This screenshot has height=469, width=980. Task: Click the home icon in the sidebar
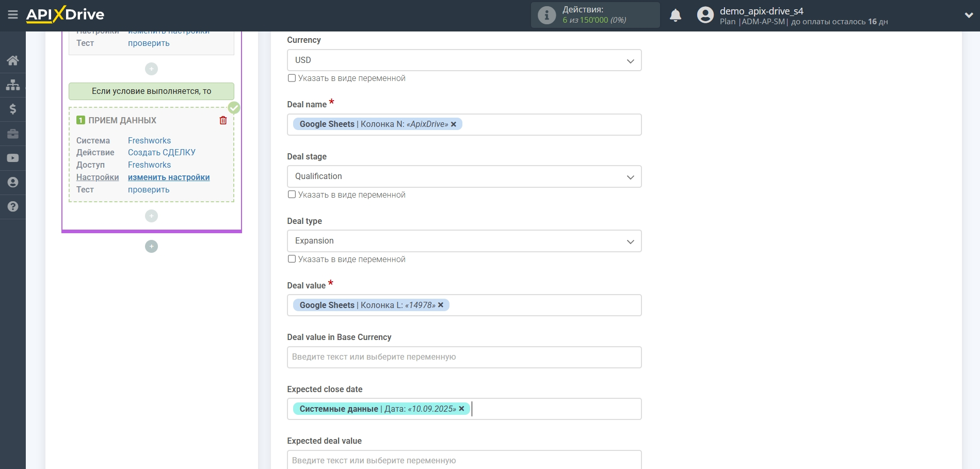[x=13, y=60]
